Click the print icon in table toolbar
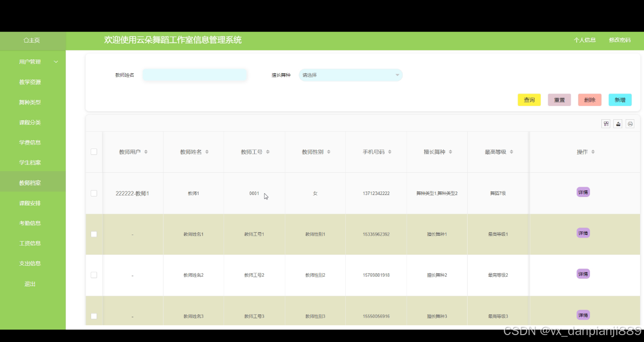This screenshot has height=342, width=644. [x=630, y=124]
